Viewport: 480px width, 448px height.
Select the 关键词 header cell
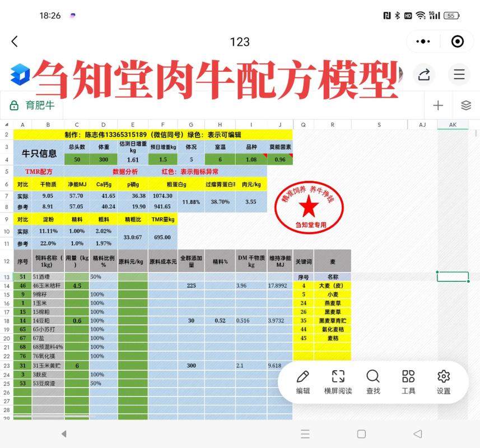[x=304, y=262]
